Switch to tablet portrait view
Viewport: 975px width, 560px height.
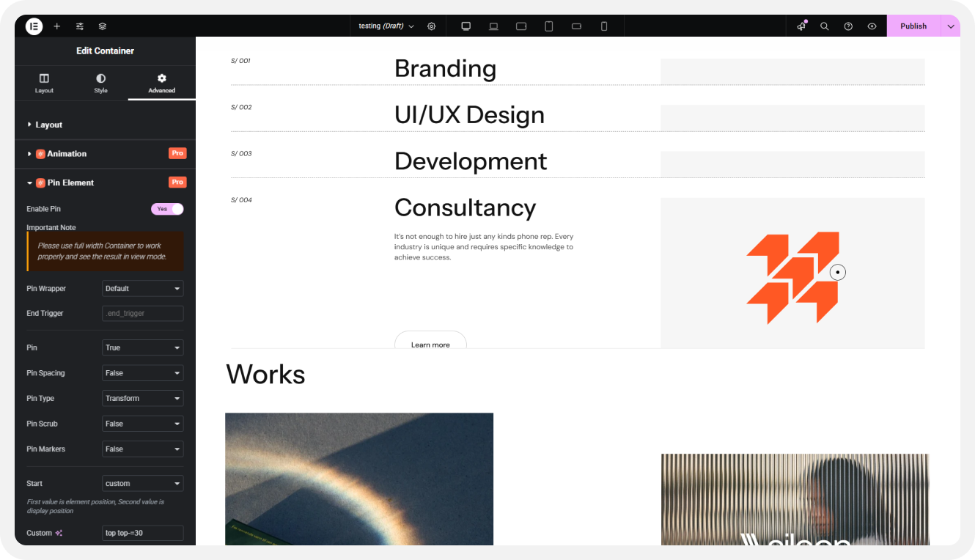pyautogui.click(x=549, y=26)
